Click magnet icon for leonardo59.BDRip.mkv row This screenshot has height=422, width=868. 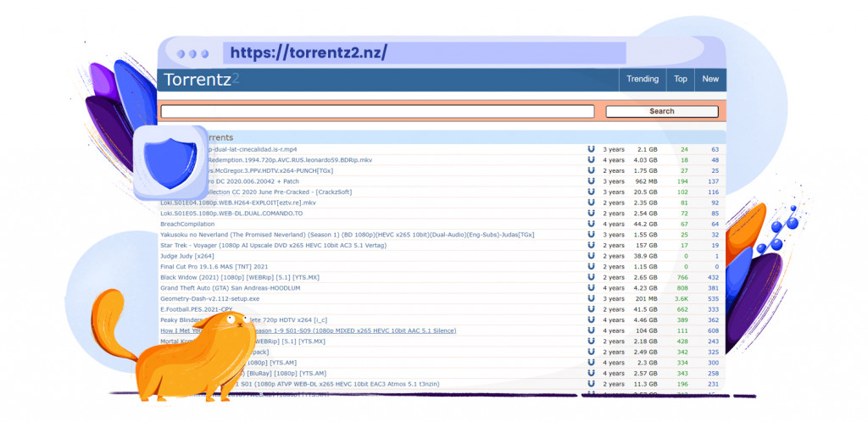pos(591,160)
